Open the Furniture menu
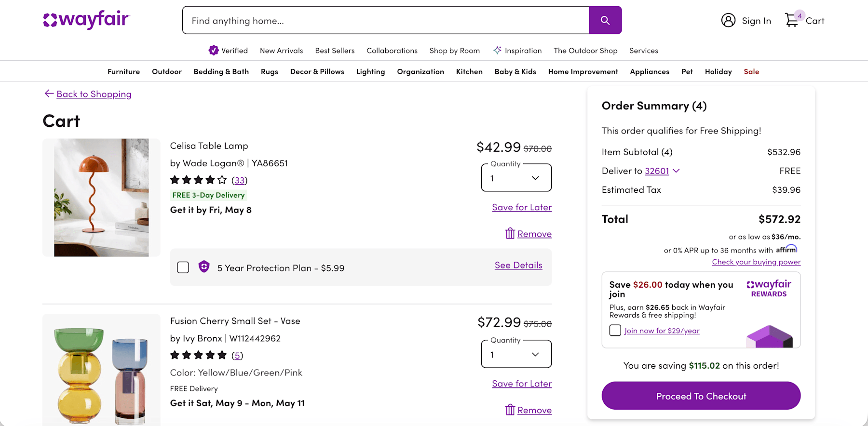This screenshot has height=426, width=868. (x=123, y=71)
